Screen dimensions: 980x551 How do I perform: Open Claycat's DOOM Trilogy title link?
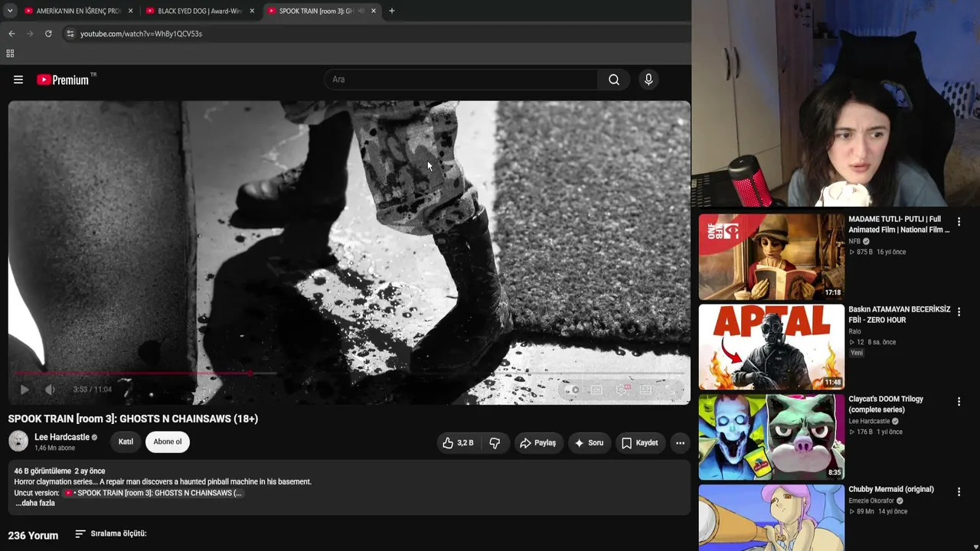[886, 404]
